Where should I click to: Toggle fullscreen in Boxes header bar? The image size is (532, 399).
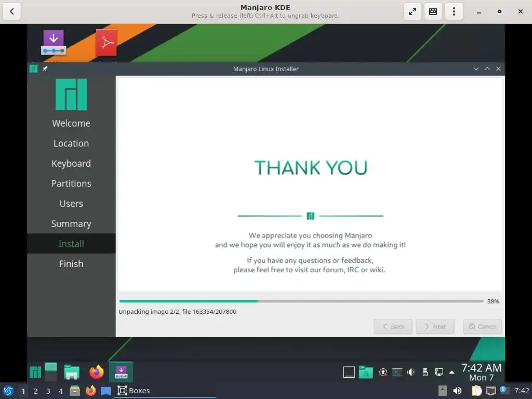pos(412,11)
